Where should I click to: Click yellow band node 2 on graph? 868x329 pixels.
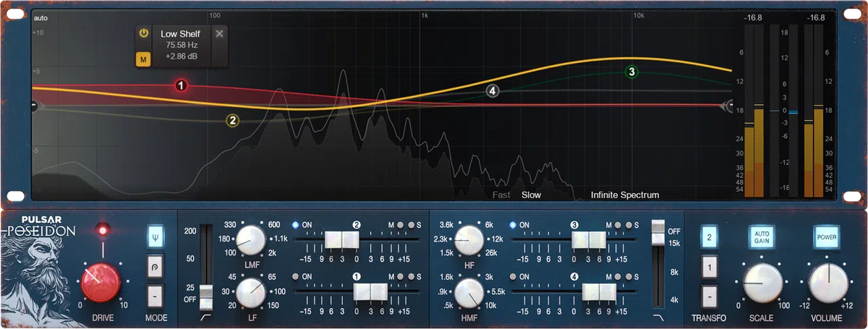(x=233, y=121)
